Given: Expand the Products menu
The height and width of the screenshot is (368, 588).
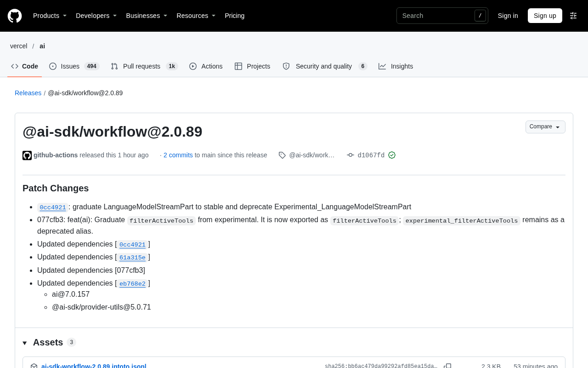Looking at the screenshot, I should (x=50, y=16).
